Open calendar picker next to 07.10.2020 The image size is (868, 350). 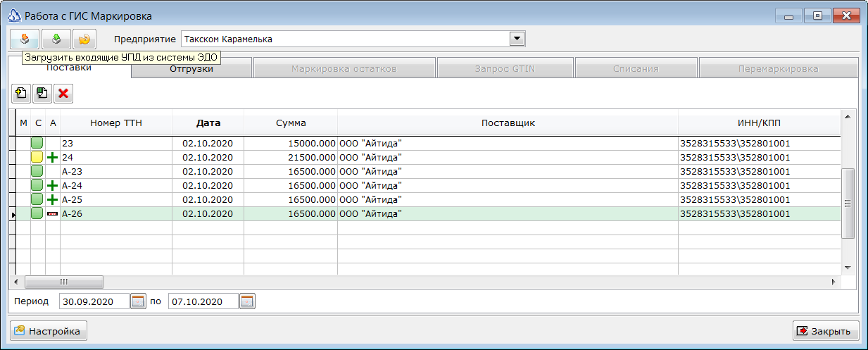(x=247, y=301)
